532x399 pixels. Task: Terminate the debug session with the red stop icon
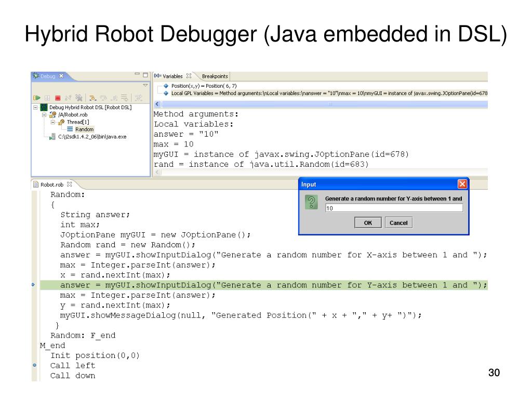tap(58, 98)
